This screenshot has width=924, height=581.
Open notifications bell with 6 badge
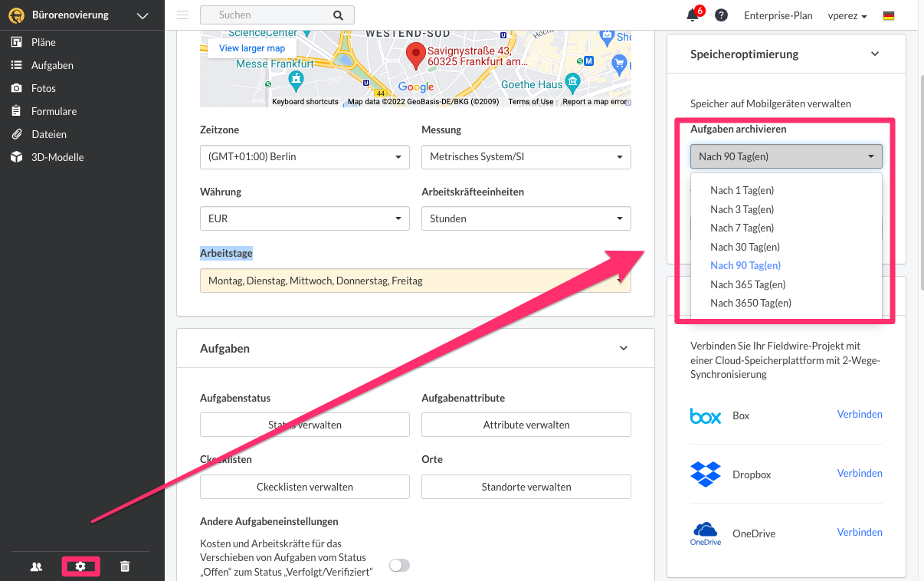693,15
